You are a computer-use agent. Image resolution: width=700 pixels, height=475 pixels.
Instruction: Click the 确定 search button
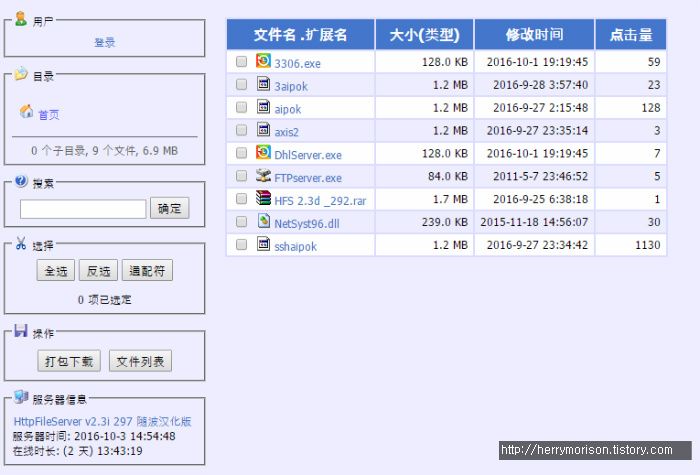click(170, 208)
